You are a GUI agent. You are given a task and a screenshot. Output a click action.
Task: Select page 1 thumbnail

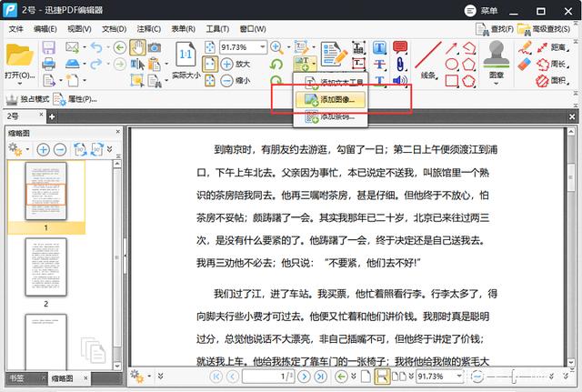[x=46, y=191]
